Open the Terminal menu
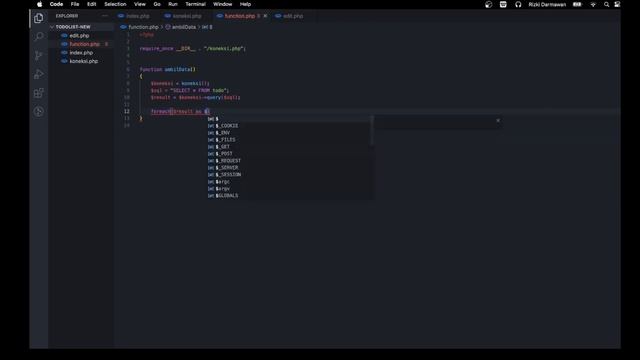This screenshot has height=360, width=640. [196, 4]
